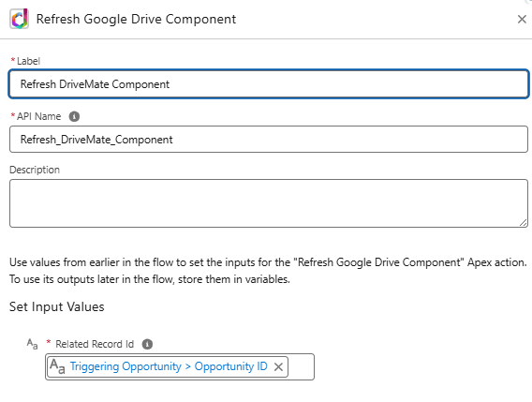Click the Related Record Id combo box

pyautogui.click(x=180, y=366)
